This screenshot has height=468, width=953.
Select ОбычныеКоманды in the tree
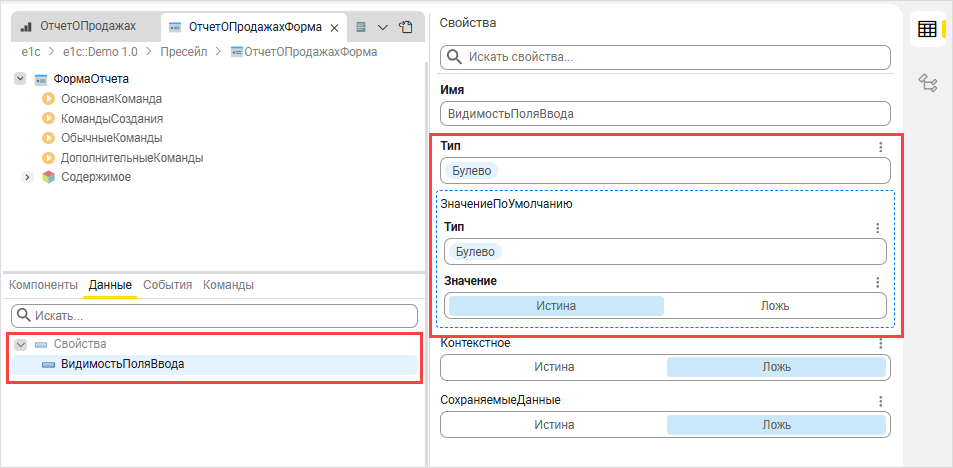tap(111, 138)
